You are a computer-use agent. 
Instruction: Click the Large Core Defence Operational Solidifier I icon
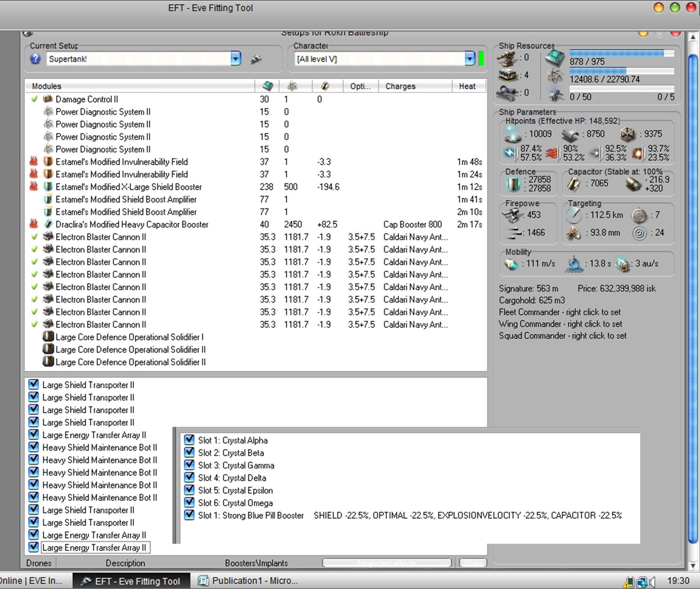[48, 337]
